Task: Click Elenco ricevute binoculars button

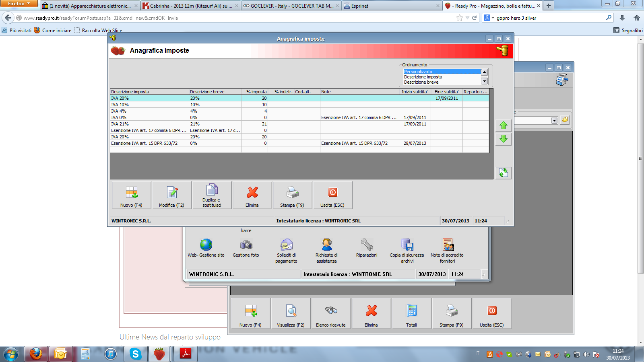Action: click(x=331, y=314)
